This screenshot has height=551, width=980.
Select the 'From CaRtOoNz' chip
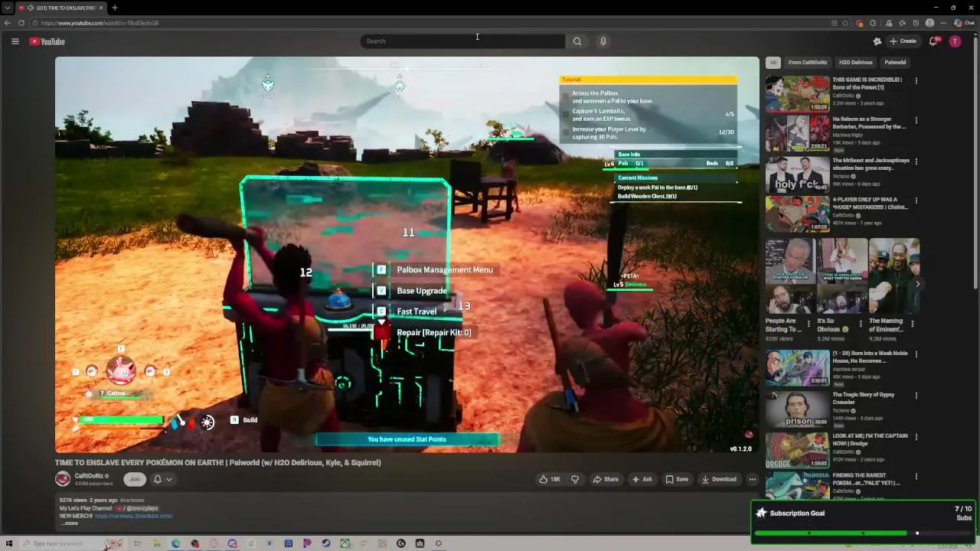808,62
